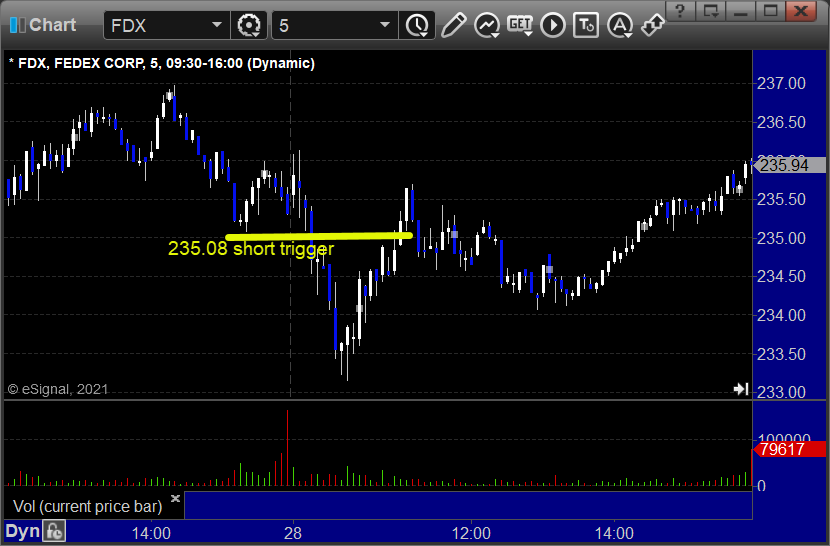Expand the 5 interval dropdown
This screenshot has height=546, width=830.
[x=385, y=25]
